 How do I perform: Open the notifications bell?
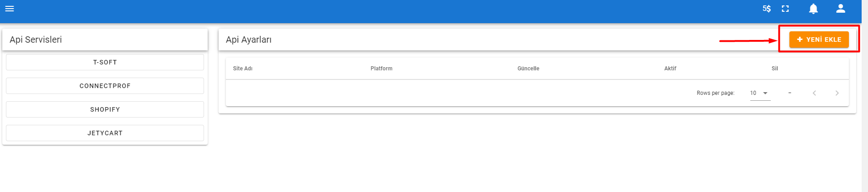[813, 9]
